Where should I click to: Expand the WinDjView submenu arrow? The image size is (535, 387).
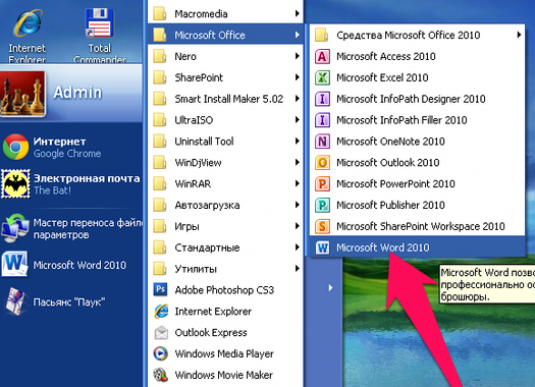point(297,162)
